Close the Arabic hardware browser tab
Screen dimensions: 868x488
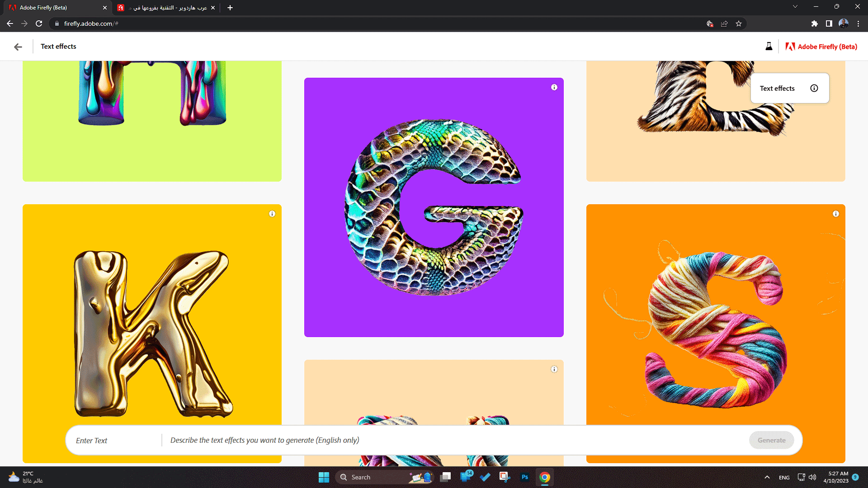(213, 8)
